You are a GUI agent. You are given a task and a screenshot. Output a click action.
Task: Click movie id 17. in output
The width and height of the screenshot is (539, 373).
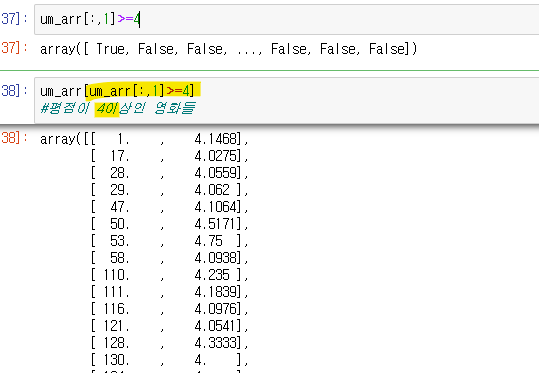click(x=120, y=156)
